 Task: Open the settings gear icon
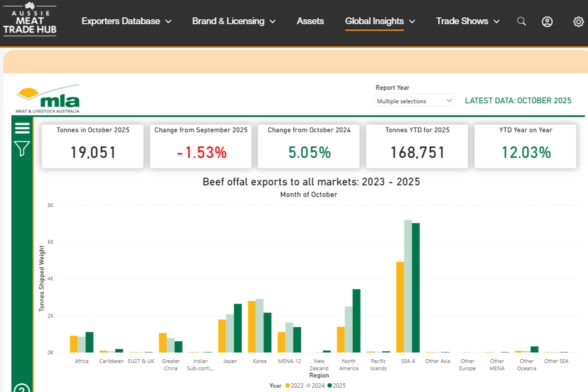[578, 22]
